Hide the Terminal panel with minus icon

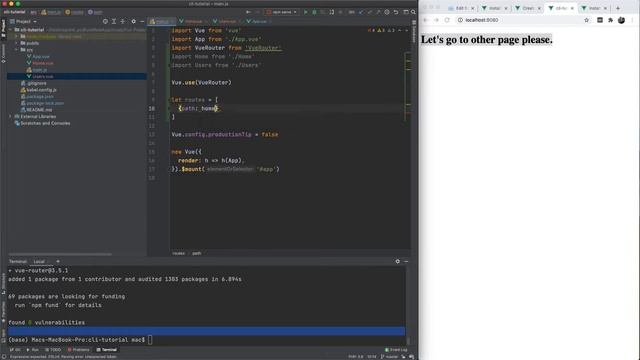pos(406,261)
